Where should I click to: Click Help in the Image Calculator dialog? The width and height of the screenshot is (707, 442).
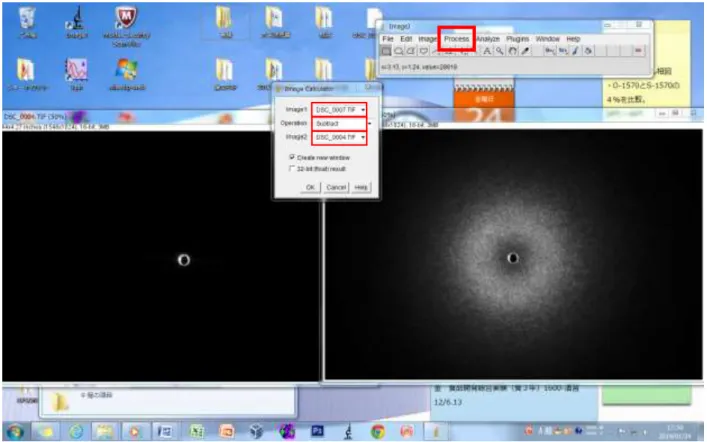click(361, 187)
